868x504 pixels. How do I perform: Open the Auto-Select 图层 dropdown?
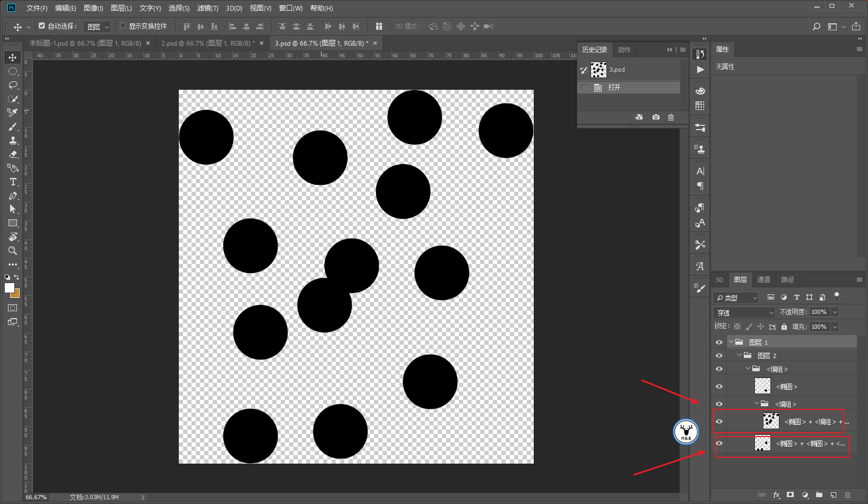97,27
